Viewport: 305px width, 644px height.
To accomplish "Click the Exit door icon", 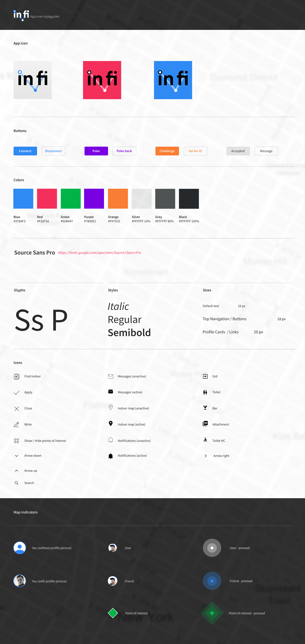I will pos(205,377).
